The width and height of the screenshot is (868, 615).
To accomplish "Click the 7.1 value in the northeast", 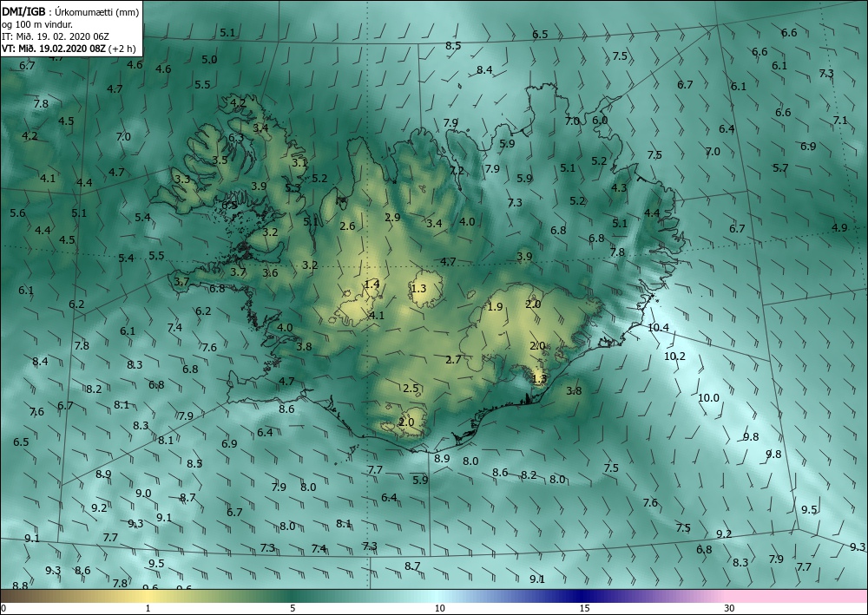I will point(839,121).
